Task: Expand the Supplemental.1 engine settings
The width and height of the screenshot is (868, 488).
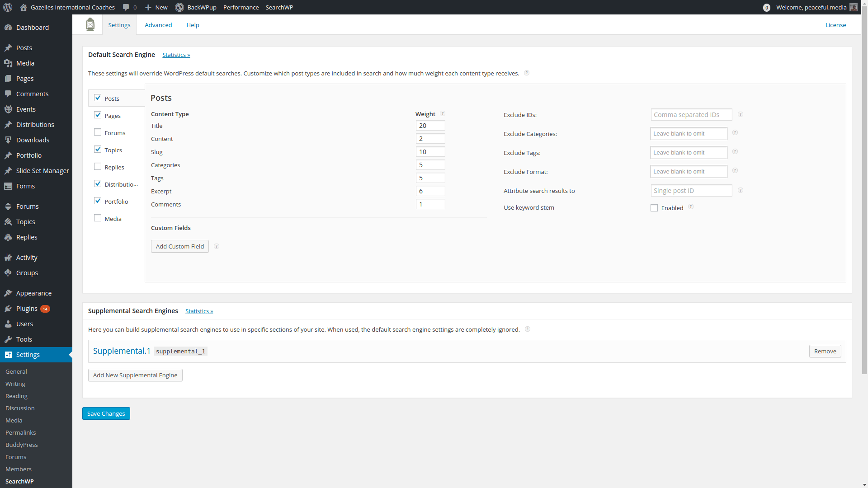Action: (x=122, y=351)
